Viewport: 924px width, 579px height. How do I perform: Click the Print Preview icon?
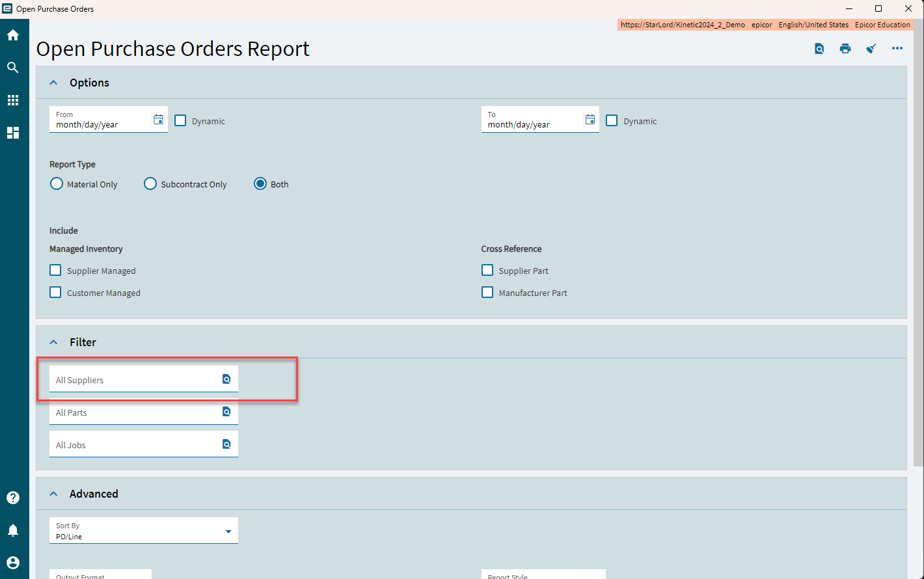click(819, 49)
